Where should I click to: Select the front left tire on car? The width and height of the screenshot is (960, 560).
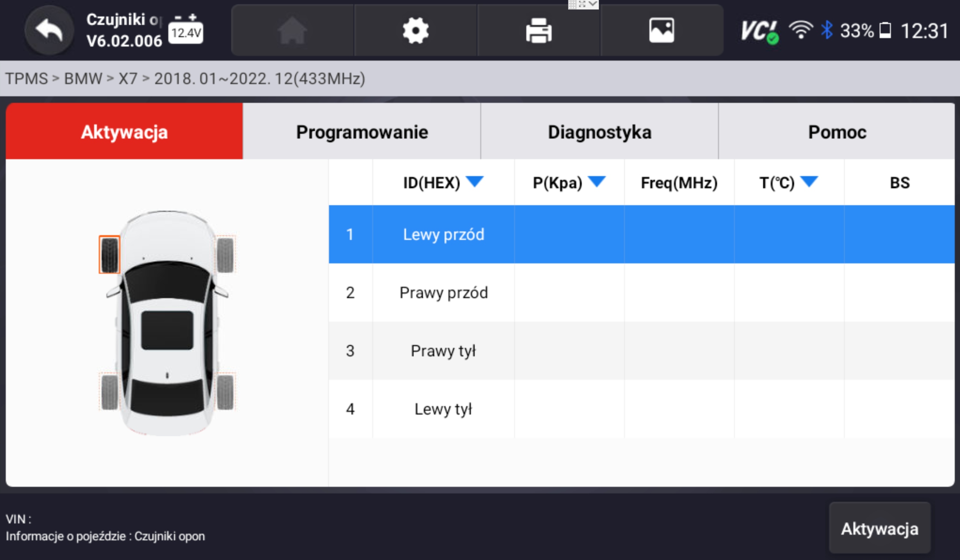[x=110, y=254]
